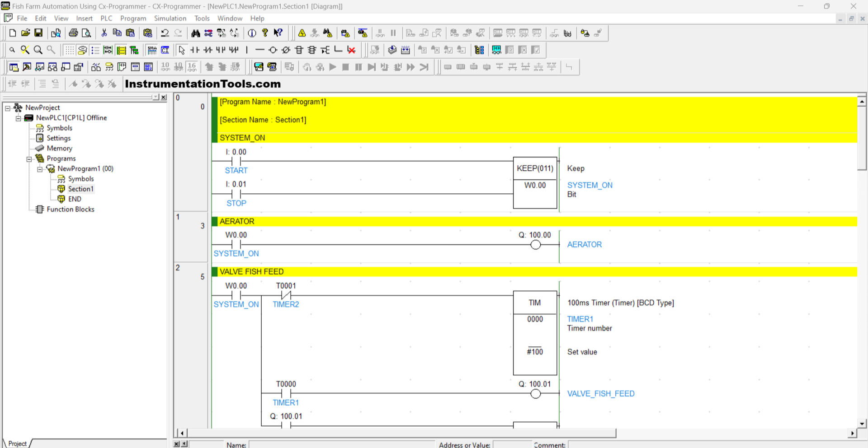Select Section1 in project tree
Viewport: 868px width, 448px height.
tap(81, 189)
